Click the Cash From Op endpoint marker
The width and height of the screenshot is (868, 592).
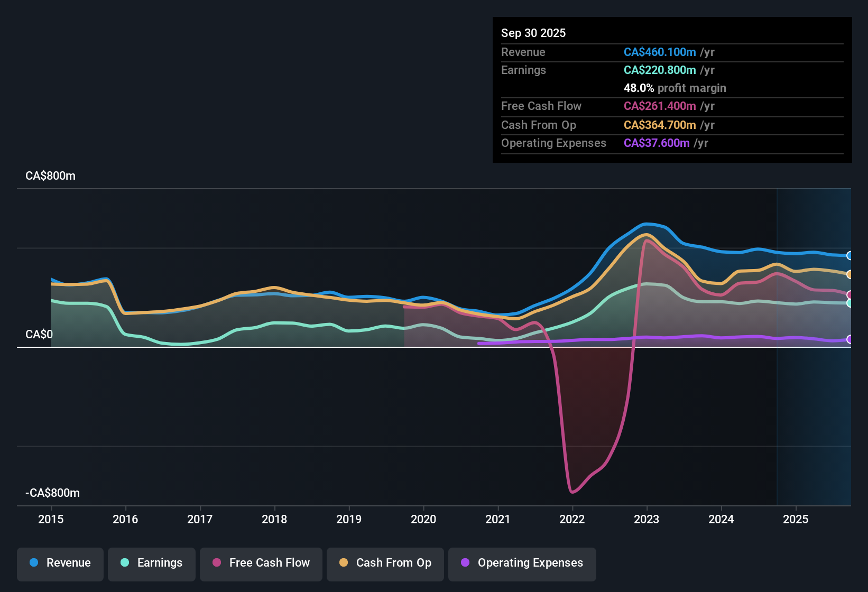tap(849, 274)
